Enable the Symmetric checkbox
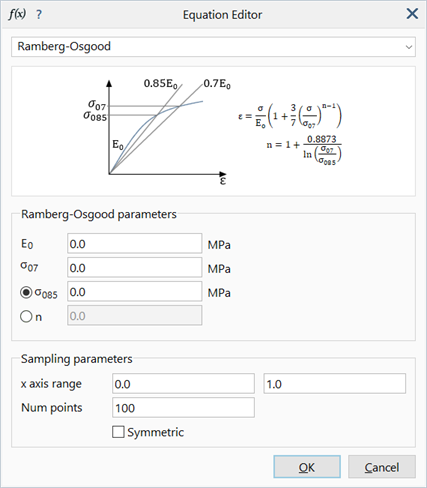The width and height of the screenshot is (427, 488). pos(118,432)
